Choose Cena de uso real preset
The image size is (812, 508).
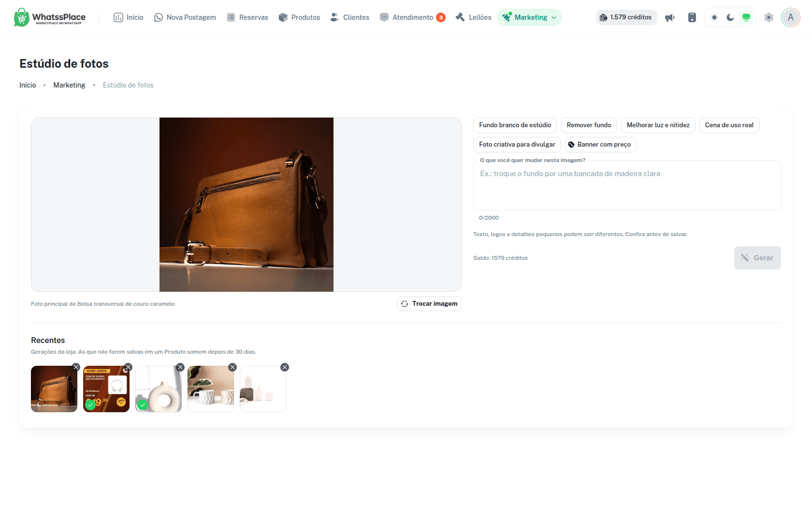coord(729,125)
